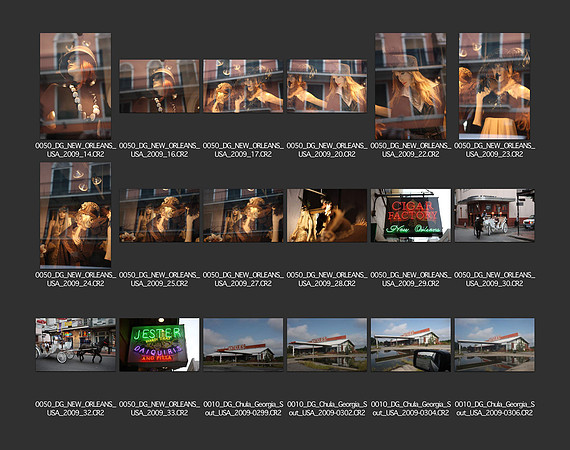570x450 pixels.
Task: Select thumbnail of photo USA_2009_27.CR2
Action: pos(243,215)
